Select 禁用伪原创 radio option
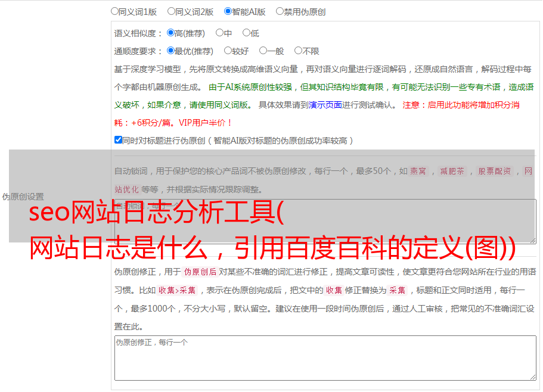The width and height of the screenshot is (543, 392). pyautogui.click(x=280, y=11)
